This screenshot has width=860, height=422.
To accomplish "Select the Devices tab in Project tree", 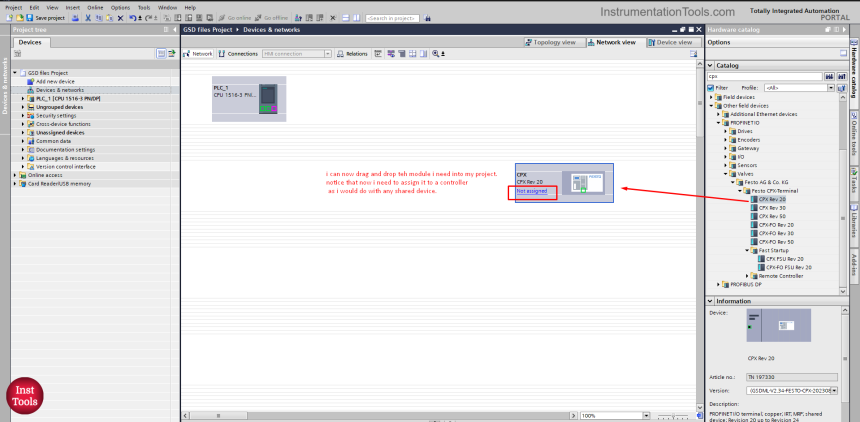I will point(30,42).
